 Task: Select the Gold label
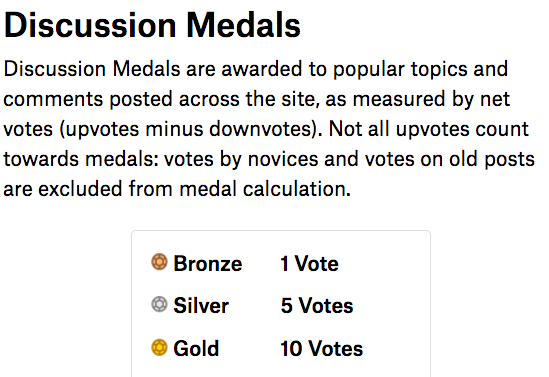196,348
